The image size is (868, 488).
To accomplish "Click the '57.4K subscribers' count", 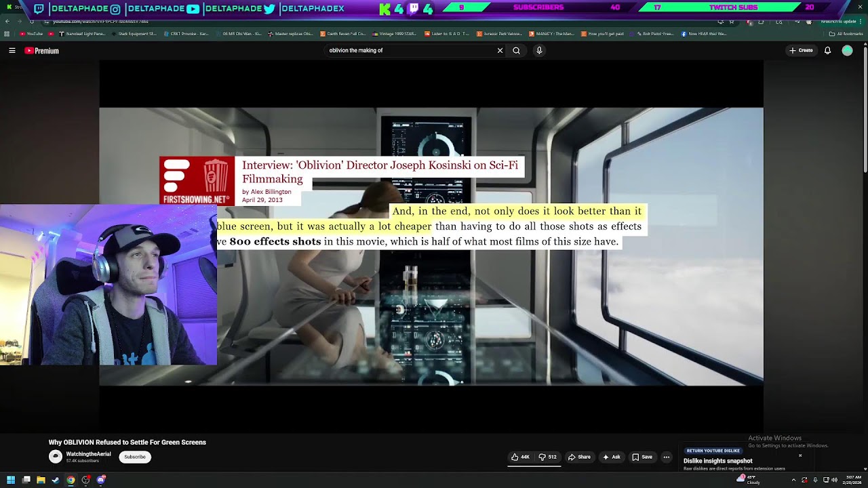I will click(83, 461).
